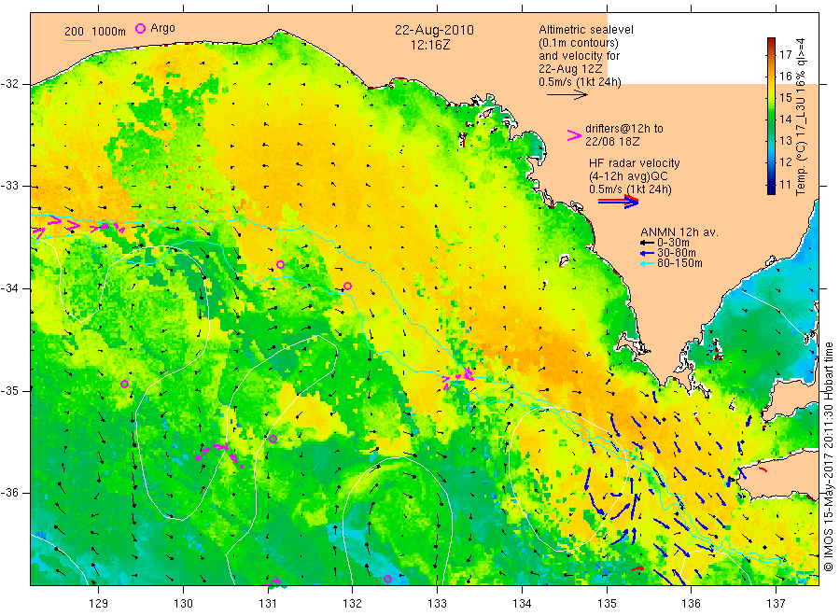
Task: Click the cyan 80-150m ANMN arrow symbol
Action: click(647, 263)
